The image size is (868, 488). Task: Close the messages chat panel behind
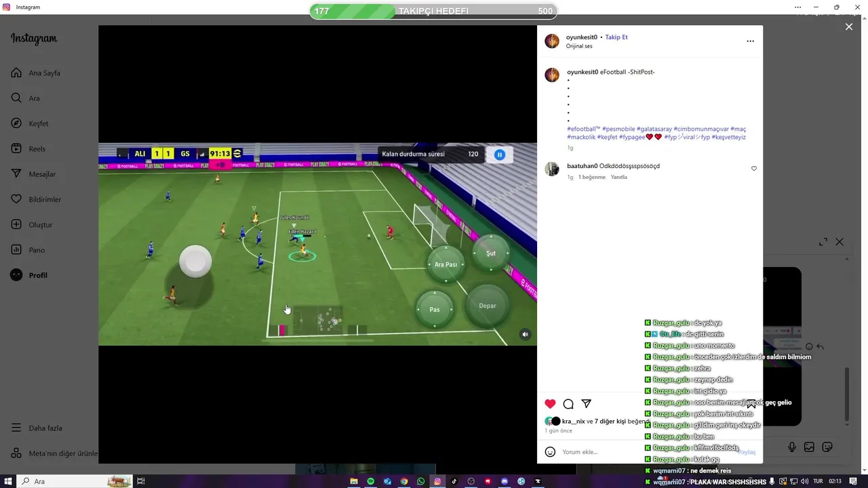coord(840,242)
